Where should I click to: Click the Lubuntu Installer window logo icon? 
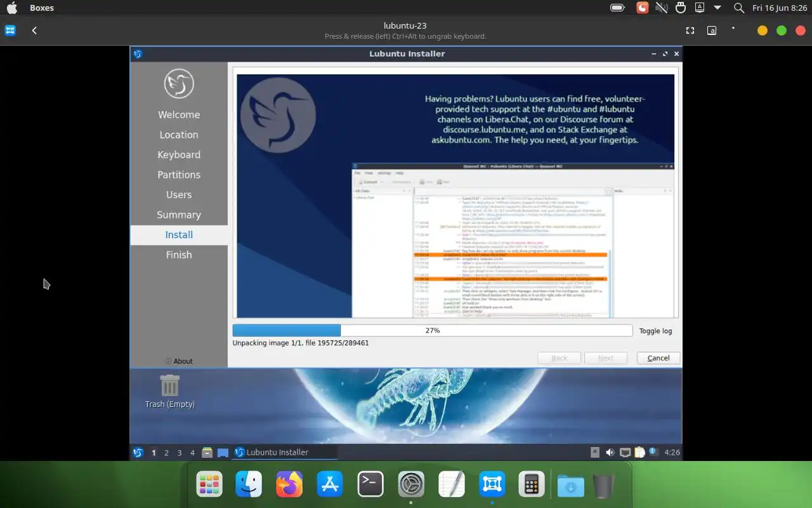click(x=138, y=54)
